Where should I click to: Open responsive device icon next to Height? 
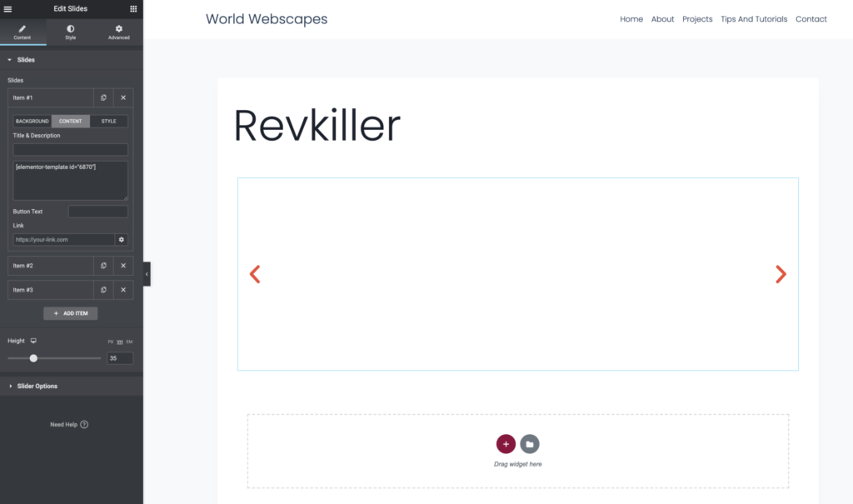pyautogui.click(x=33, y=341)
